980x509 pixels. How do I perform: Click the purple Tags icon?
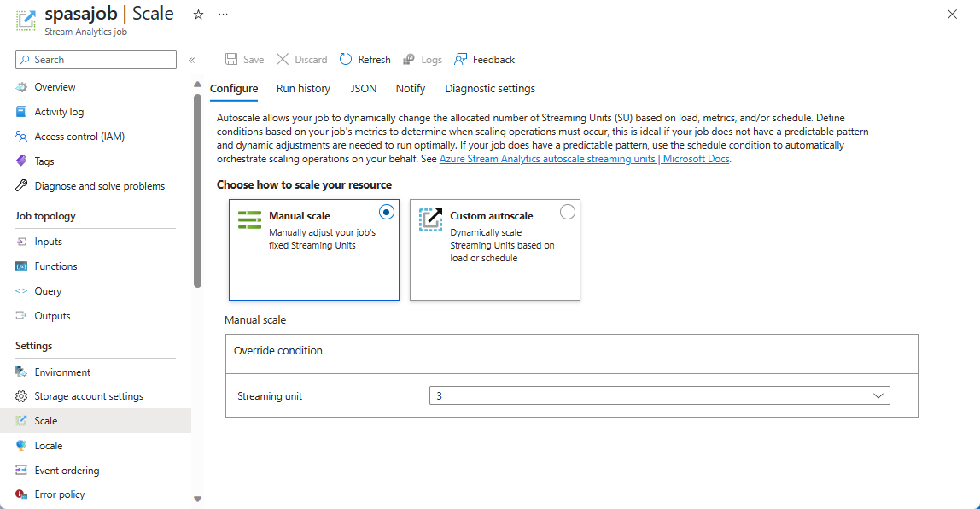[x=21, y=161]
